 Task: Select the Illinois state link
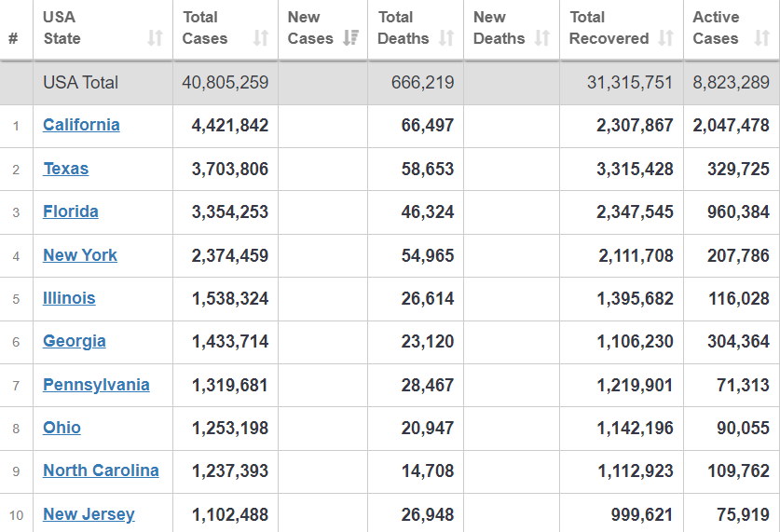69,298
